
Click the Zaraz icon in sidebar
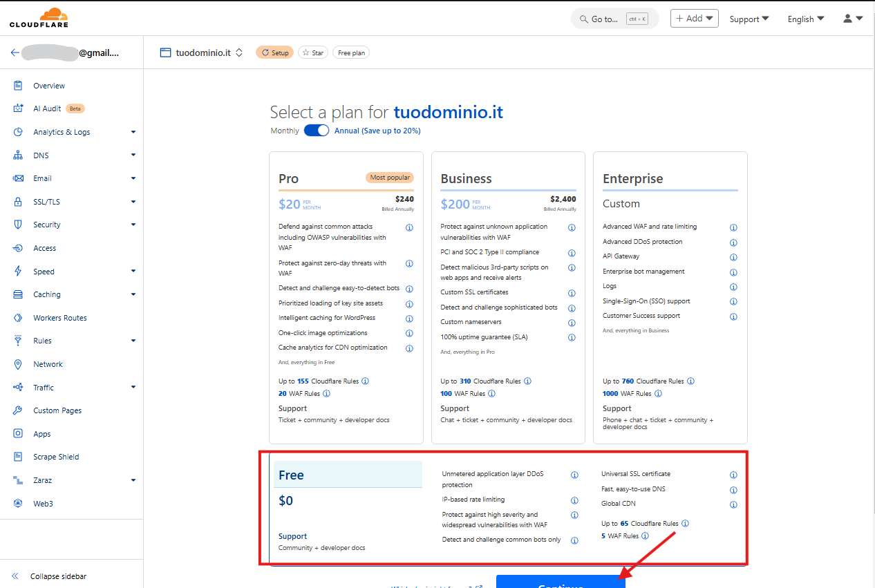[x=19, y=480]
